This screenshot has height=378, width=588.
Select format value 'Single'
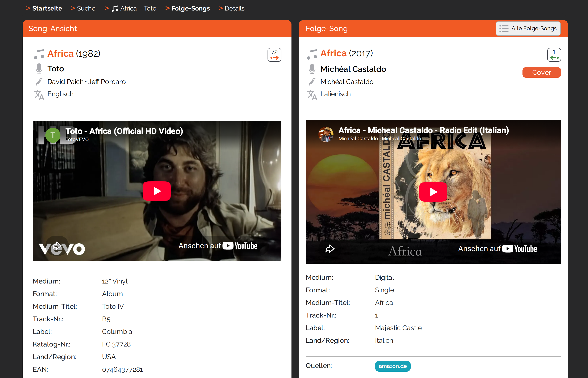click(x=384, y=290)
